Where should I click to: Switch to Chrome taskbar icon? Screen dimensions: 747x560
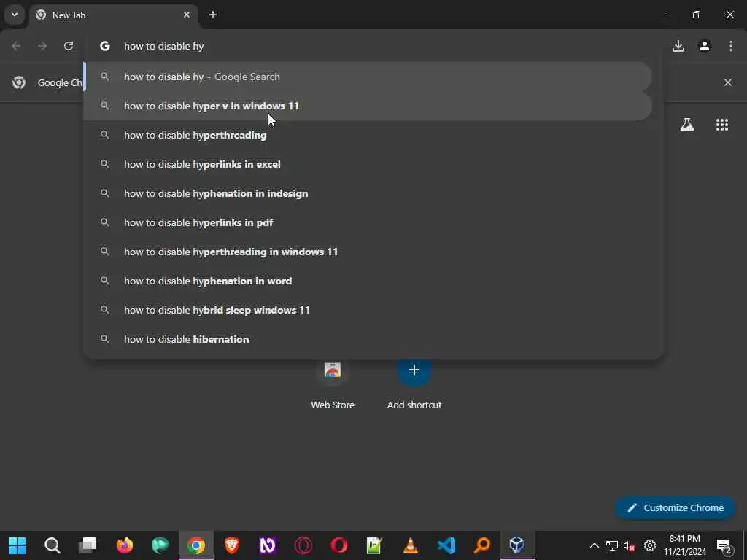tap(196, 545)
